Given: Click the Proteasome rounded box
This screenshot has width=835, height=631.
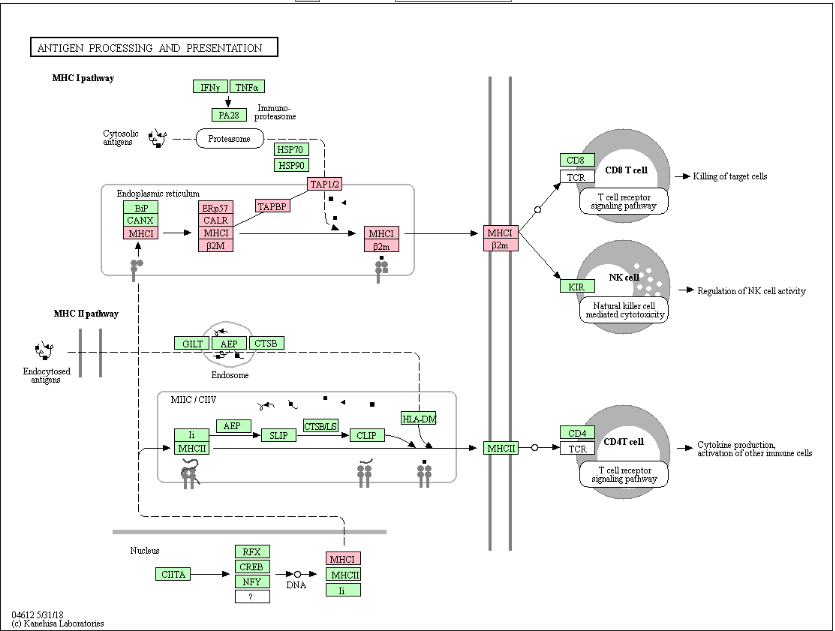Looking at the screenshot, I should (x=229, y=138).
